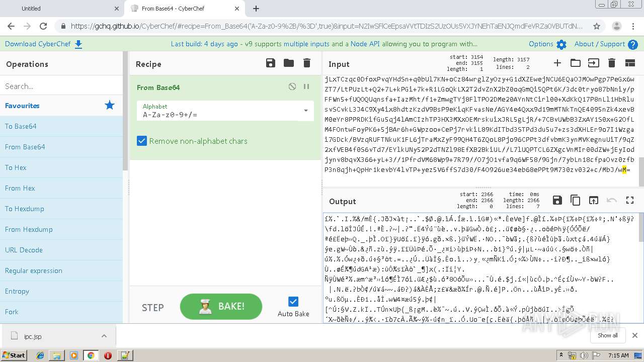This screenshot has width=644, height=362.
Task: Click the input pane vertical scrollbar
Action: [641, 171]
